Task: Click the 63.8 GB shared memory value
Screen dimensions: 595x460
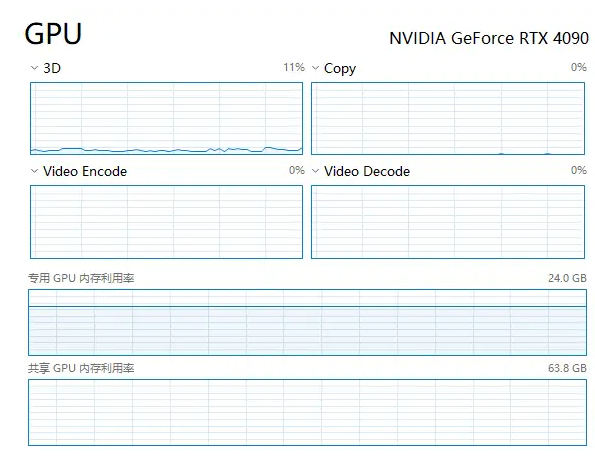Action: (x=567, y=368)
